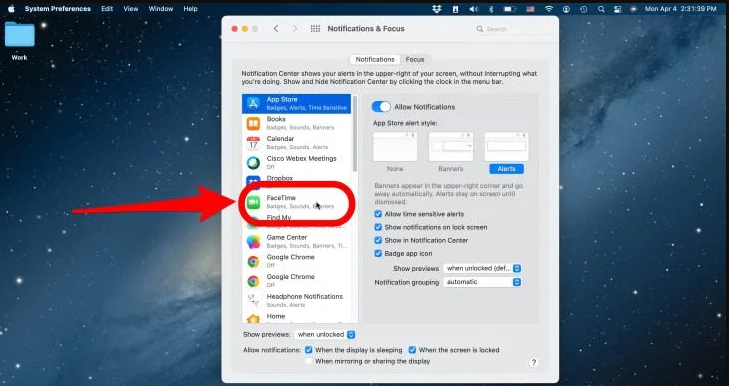Toggle When the display is sleeping checkbox
This screenshot has width=729, height=386.
[x=309, y=350]
